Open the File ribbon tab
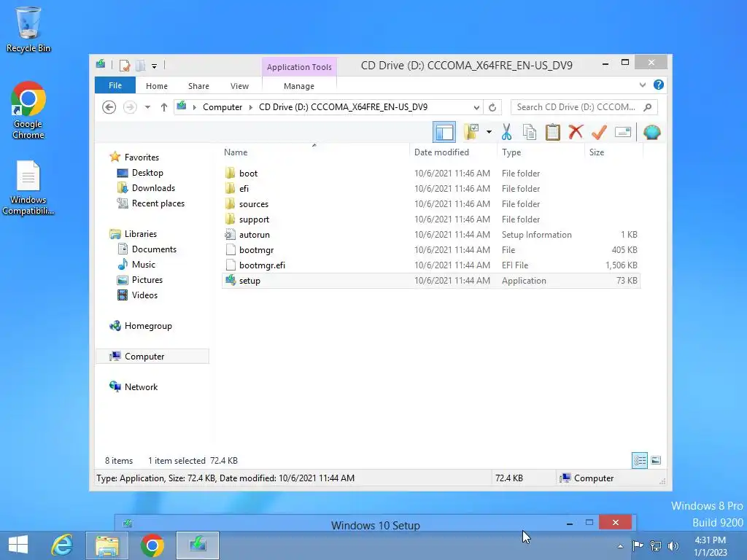Image resolution: width=747 pixels, height=560 pixels. pos(115,86)
